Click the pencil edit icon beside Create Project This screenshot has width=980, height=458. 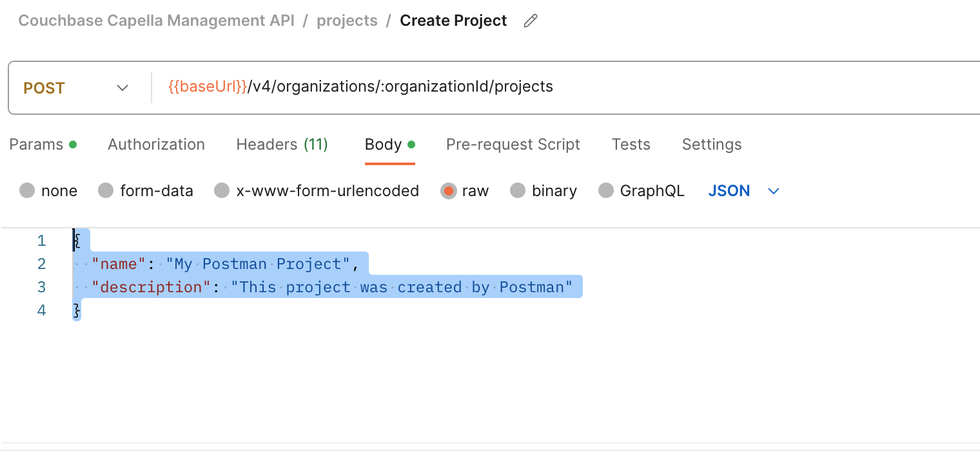point(530,21)
